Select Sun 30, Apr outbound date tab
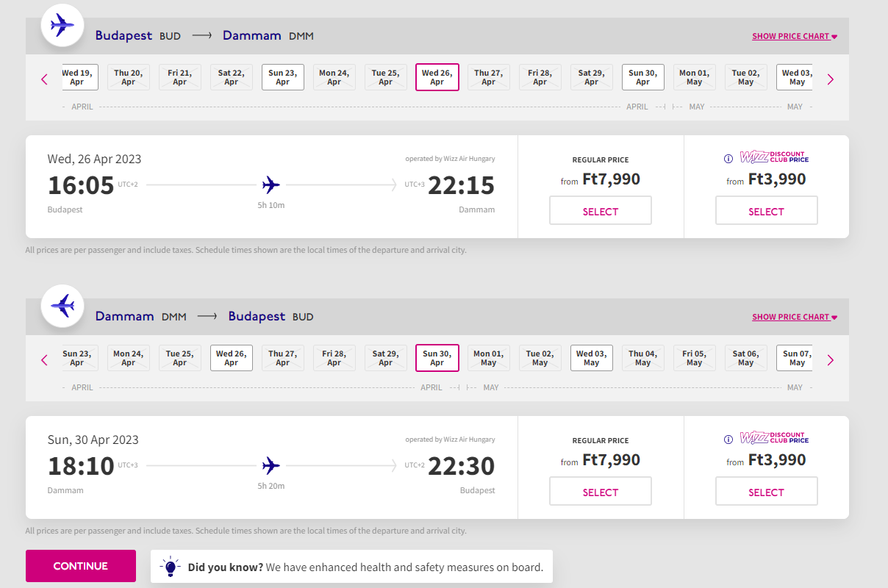The image size is (888, 588). (x=643, y=77)
